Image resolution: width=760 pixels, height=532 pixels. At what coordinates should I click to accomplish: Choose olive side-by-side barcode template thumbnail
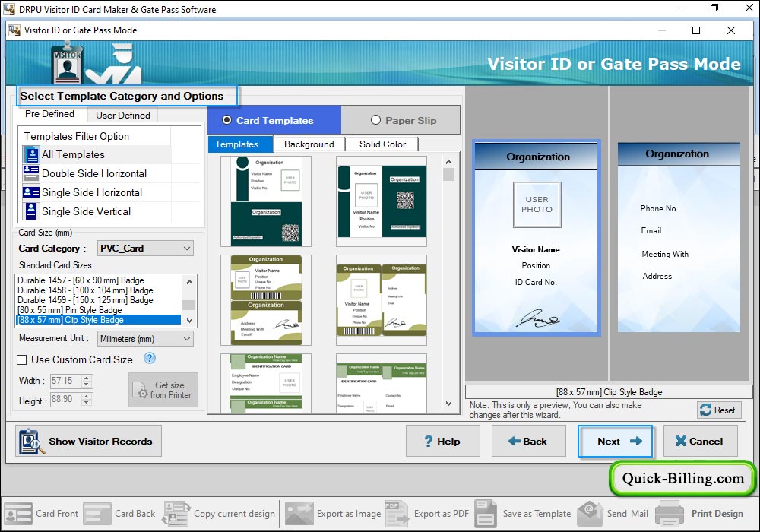(x=382, y=300)
